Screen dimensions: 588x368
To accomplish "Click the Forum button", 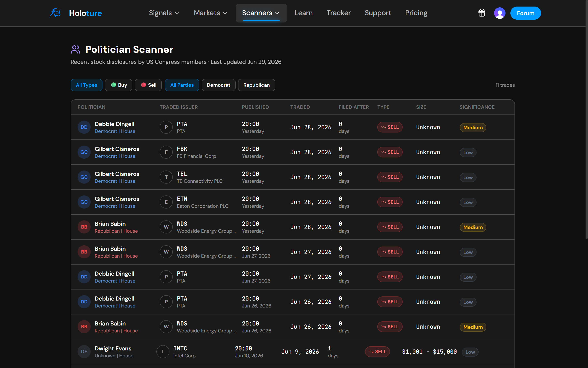I will (526, 13).
